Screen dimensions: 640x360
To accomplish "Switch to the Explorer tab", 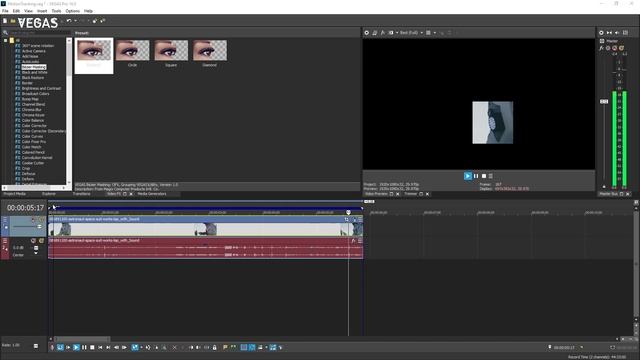I will click(x=49, y=194).
